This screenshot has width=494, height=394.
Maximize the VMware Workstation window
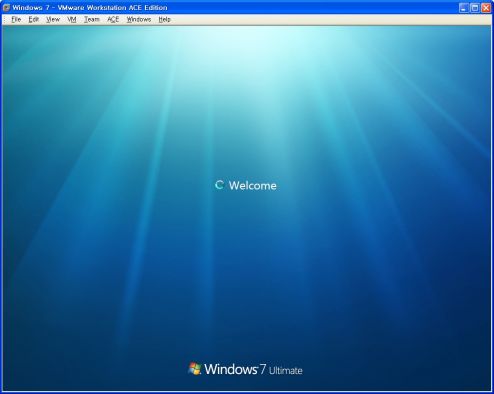(475, 8)
